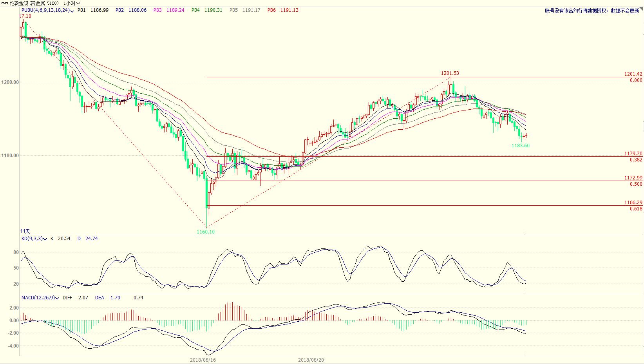Click the PB2 value 1188.06
Viewport: 644px width, 364px height.
(x=137, y=10)
